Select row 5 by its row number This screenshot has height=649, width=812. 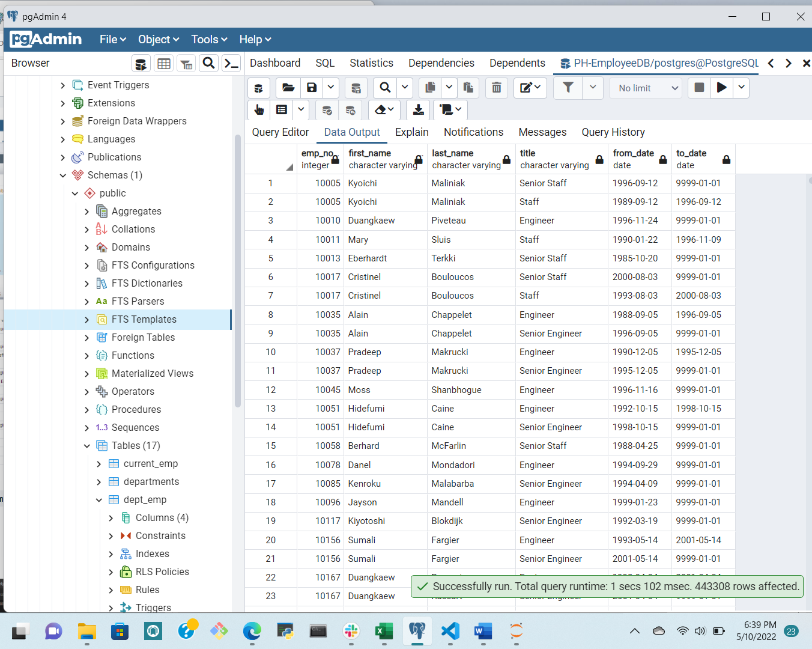pyautogui.click(x=271, y=258)
